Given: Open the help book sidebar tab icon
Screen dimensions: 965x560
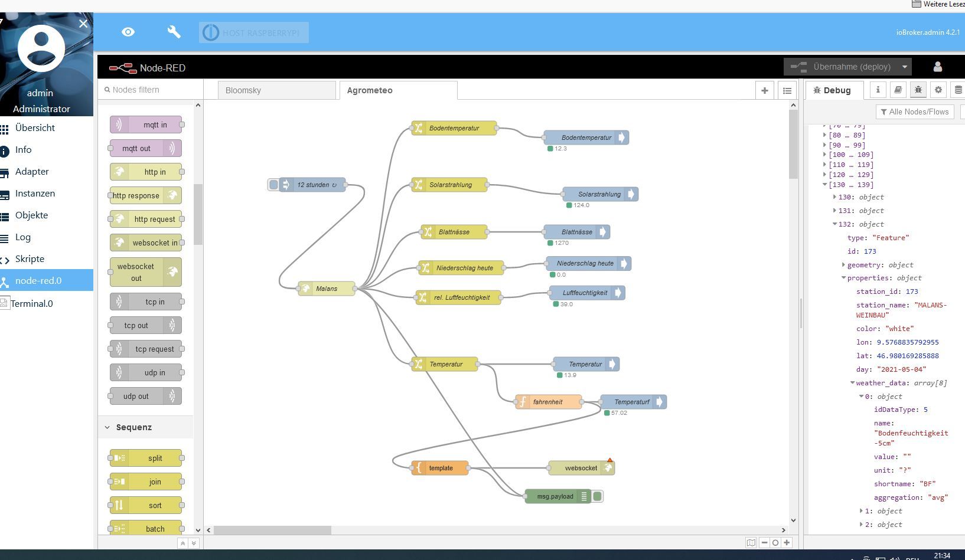Looking at the screenshot, I should pos(898,90).
